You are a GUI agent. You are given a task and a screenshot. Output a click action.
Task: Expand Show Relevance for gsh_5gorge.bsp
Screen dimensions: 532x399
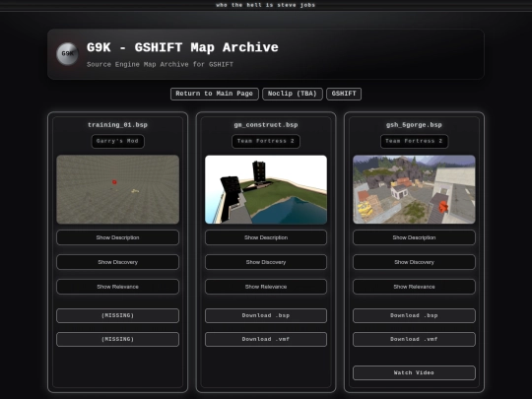(x=414, y=287)
